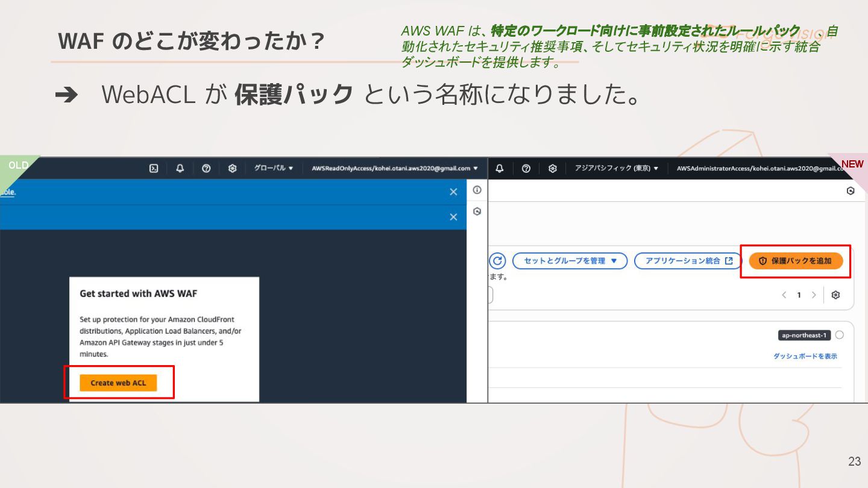Click アプリケーション統合 external link button
The width and height of the screenshot is (868, 488).
tap(688, 261)
